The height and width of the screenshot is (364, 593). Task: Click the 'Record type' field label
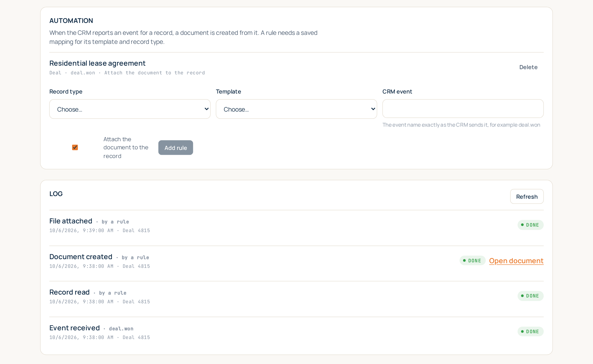point(66,92)
